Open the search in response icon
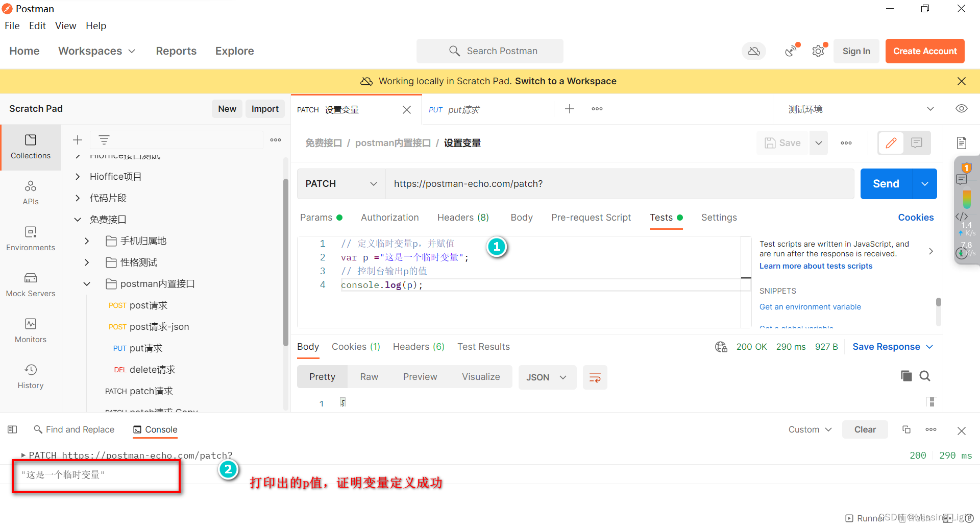Viewport: 980px width, 527px height. pos(925,376)
